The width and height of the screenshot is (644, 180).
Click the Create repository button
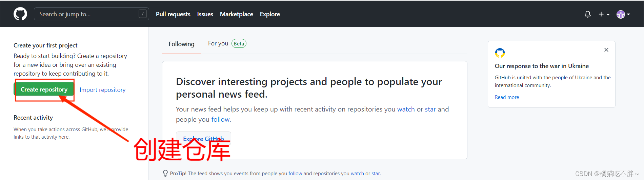click(x=44, y=89)
